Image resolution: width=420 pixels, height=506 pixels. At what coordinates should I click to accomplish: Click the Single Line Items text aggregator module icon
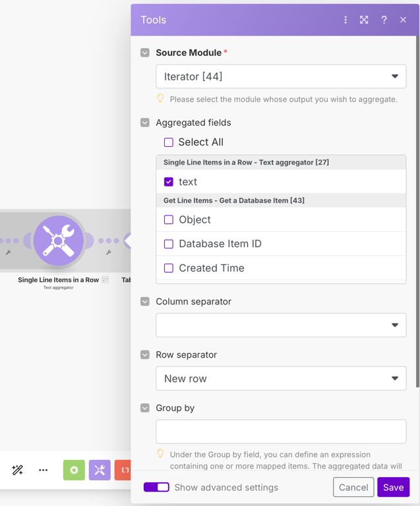tap(58, 240)
